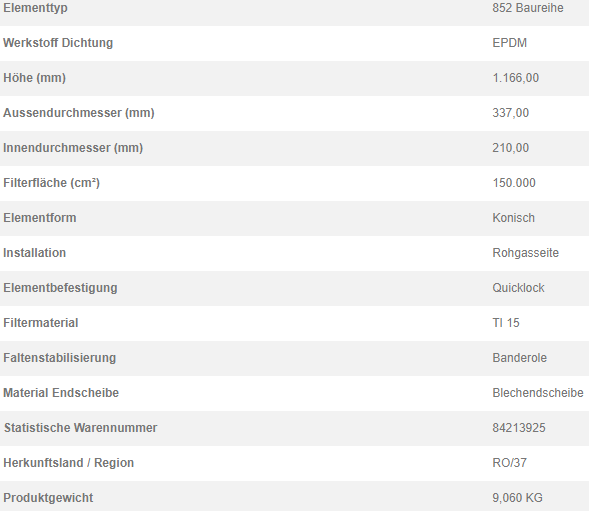
Task: Click the Innendurchmesser (mm) label
Action: tap(73, 148)
